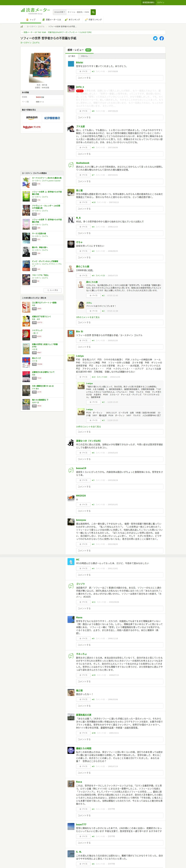Open reviewer N_A's letter avatar
Screen dimensions: 186x868
tap(71, 220)
